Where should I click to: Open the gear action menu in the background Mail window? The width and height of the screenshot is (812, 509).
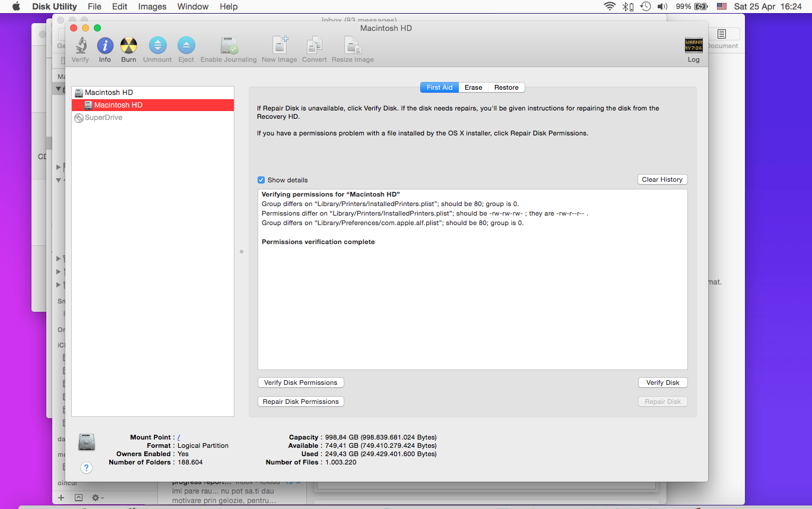pyautogui.click(x=97, y=497)
